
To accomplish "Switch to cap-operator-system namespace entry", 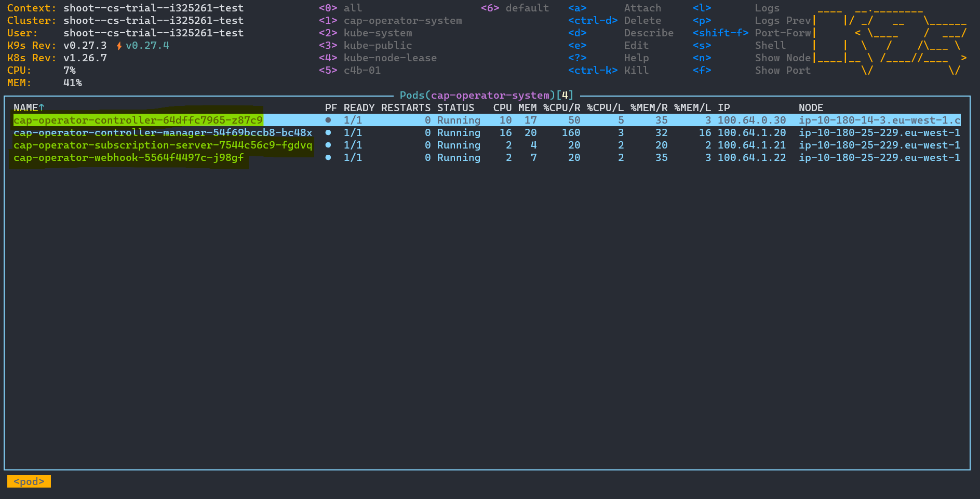I will [391, 20].
